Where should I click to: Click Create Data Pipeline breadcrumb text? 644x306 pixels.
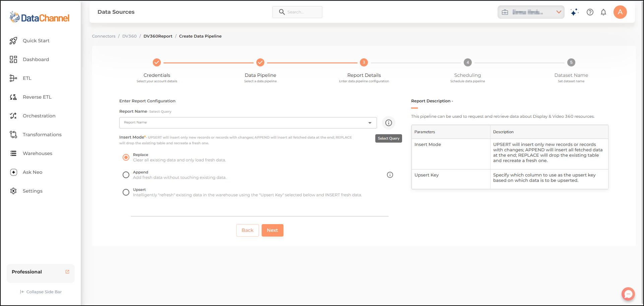(x=200, y=36)
